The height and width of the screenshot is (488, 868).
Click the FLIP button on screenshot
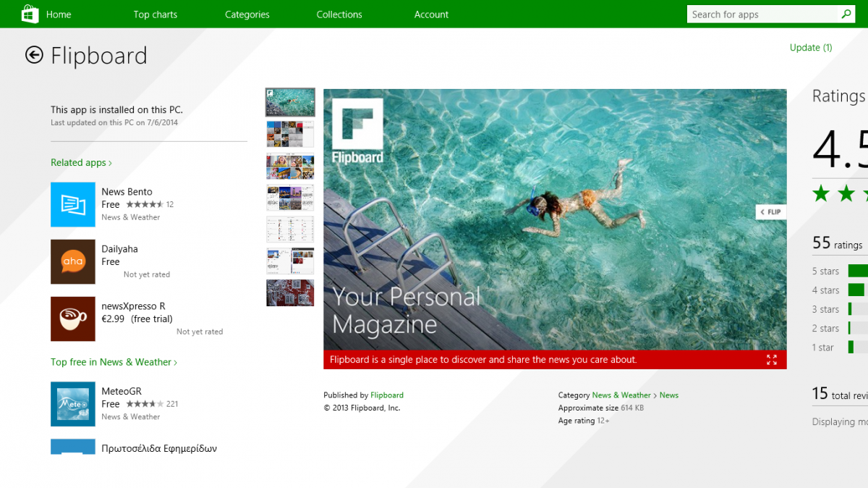pyautogui.click(x=771, y=212)
